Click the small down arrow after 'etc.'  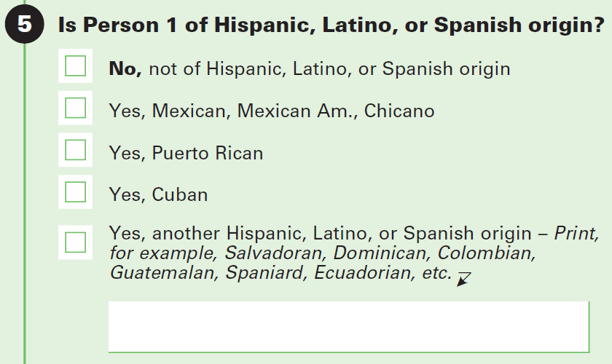463,278
